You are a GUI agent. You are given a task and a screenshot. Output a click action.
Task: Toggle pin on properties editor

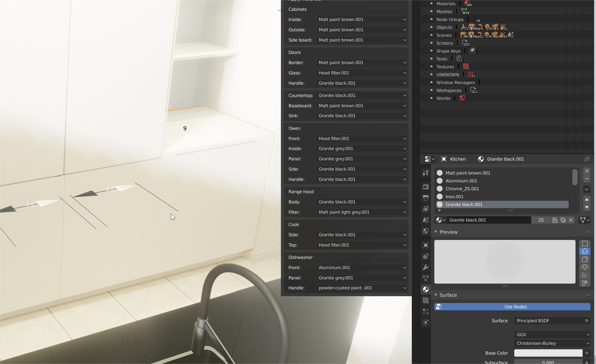click(x=587, y=159)
